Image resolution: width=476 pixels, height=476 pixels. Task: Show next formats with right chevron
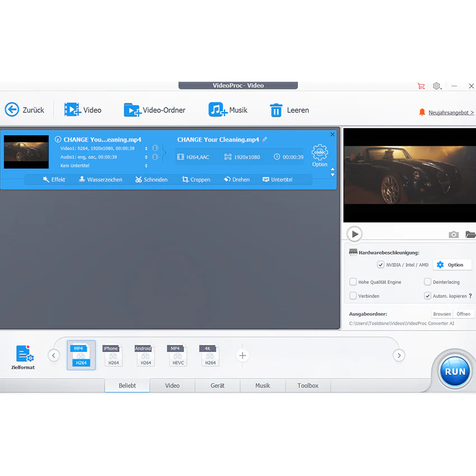pos(399,356)
